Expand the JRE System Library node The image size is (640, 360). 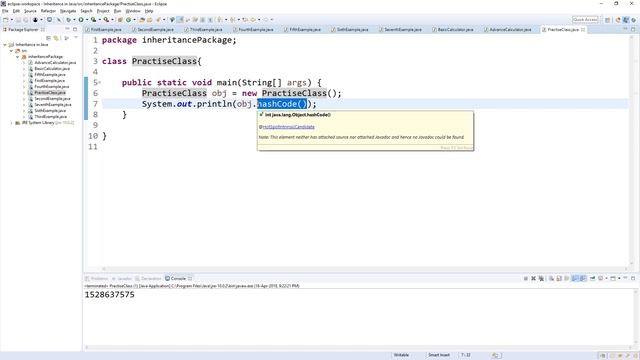tap(11, 122)
